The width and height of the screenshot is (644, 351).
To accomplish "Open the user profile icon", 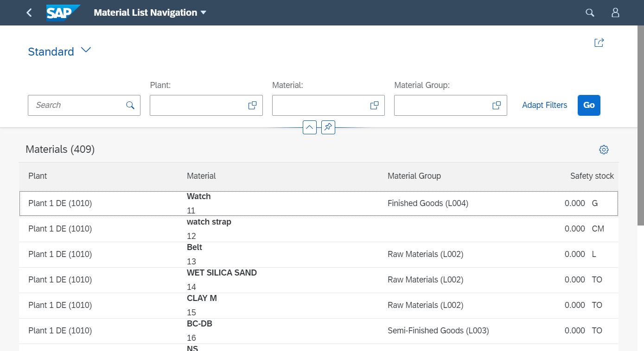I will click(615, 13).
